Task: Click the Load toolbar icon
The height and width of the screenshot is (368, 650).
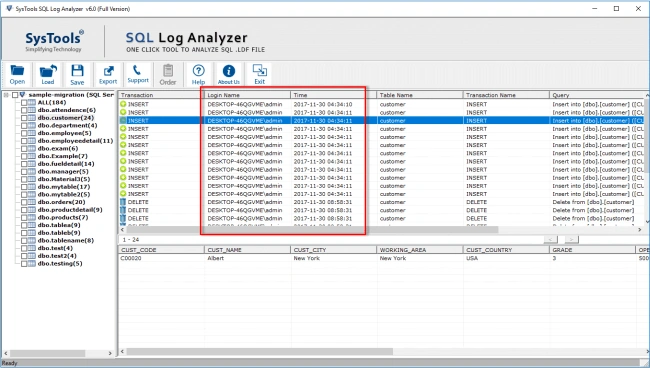Action: (48, 75)
